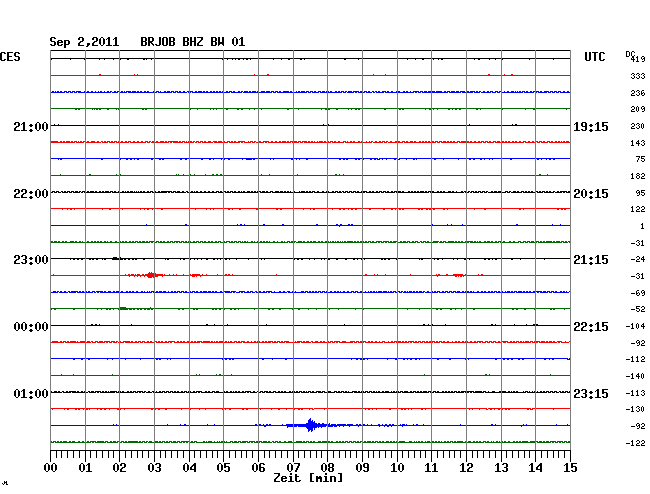The height and width of the screenshot is (494, 650).
Task: Click the green blip near minute 02
Action: pyautogui.click(x=123, y=308)
